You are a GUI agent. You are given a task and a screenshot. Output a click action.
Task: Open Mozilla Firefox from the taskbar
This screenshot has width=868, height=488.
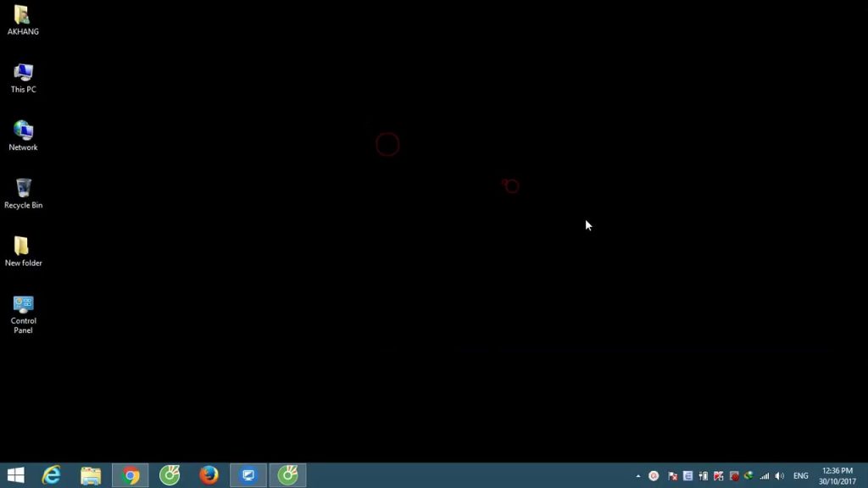click(x=209, y=475)
